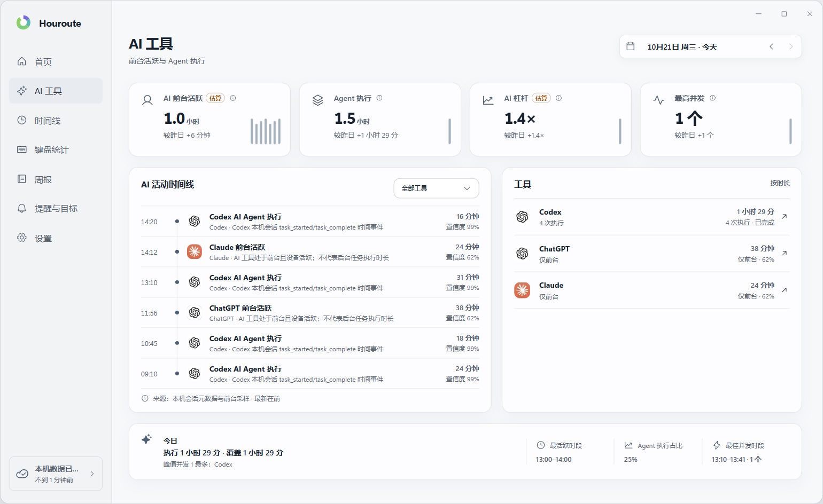Expand 本机数据 sync status chevron
The width and height of the screenshot is (823, 504).
[92, 474]
